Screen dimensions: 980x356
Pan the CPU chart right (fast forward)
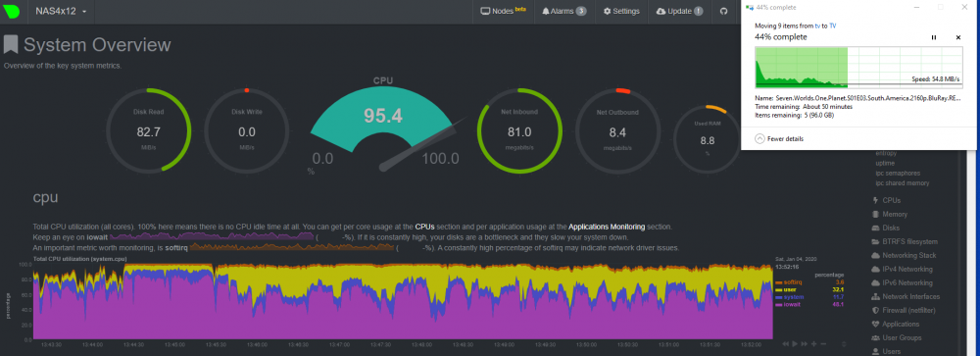(805, 344)
